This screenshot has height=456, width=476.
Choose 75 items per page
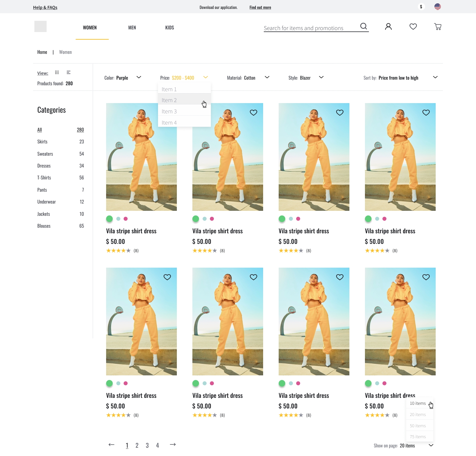(419, 437)
